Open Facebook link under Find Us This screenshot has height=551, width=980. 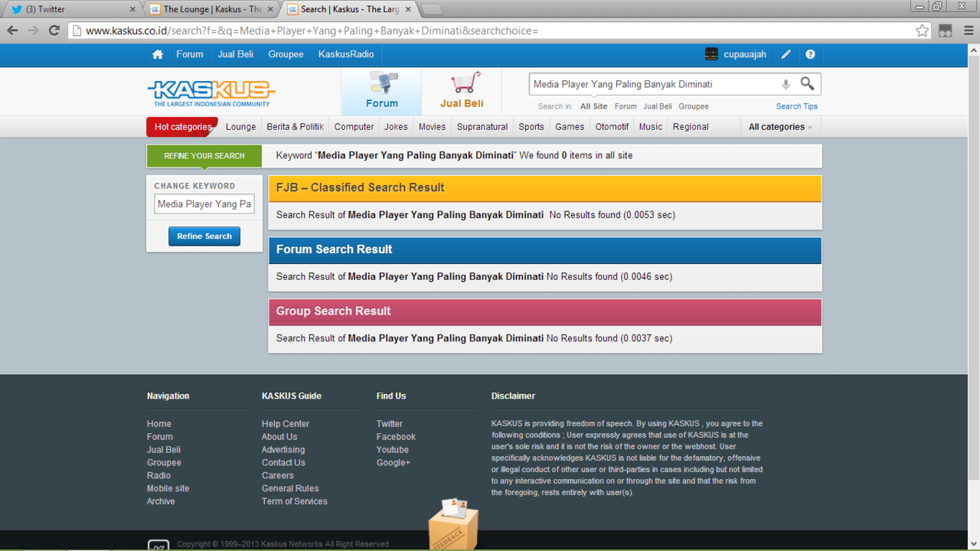[396, 437]
